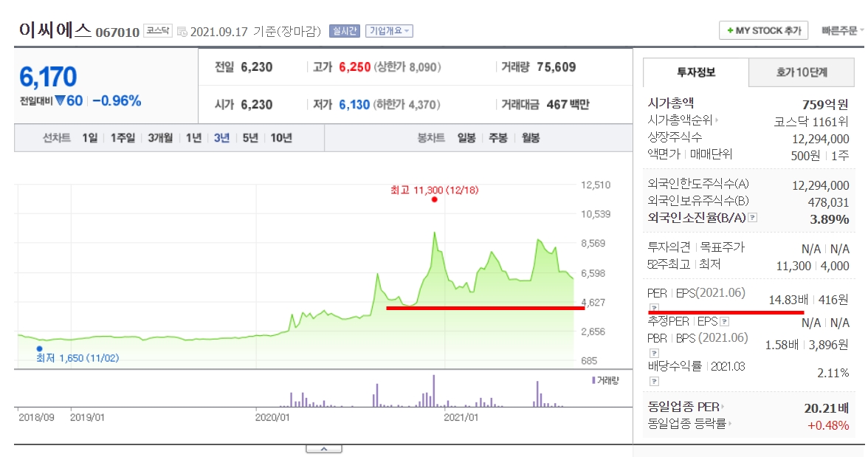Click the 2020/01 date label on chart axis
868x457 pixels.
coord(272,417)
